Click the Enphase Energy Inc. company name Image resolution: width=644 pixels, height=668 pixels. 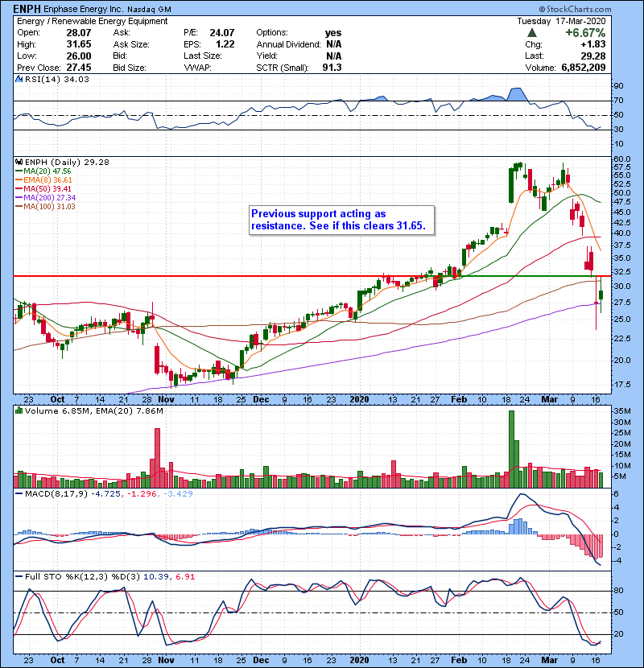84,9
